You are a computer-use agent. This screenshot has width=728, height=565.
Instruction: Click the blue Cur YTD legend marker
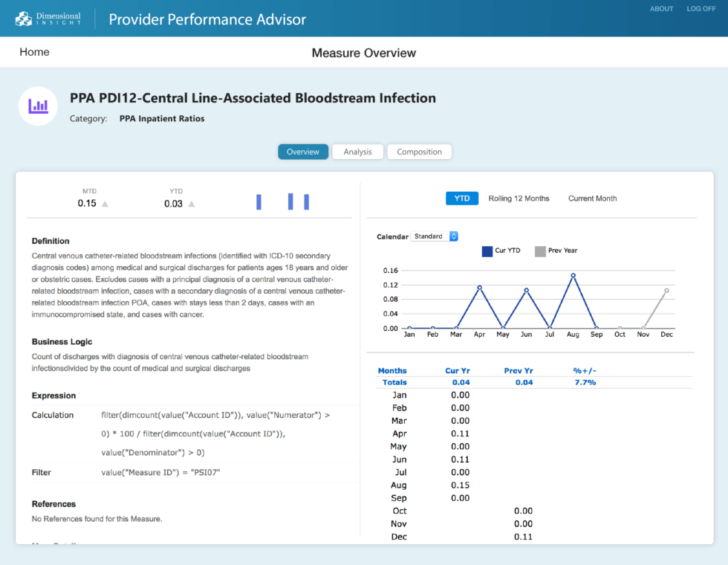pyautogui.click(x=488, y=250)
